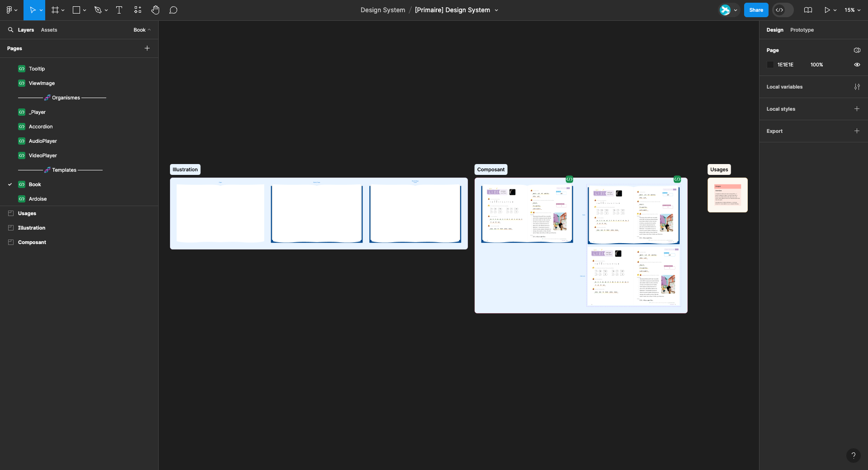Open the Ardoise page
Image resolution: width=868 pixels, height=470 pixels.
click(x=79, y=199)
